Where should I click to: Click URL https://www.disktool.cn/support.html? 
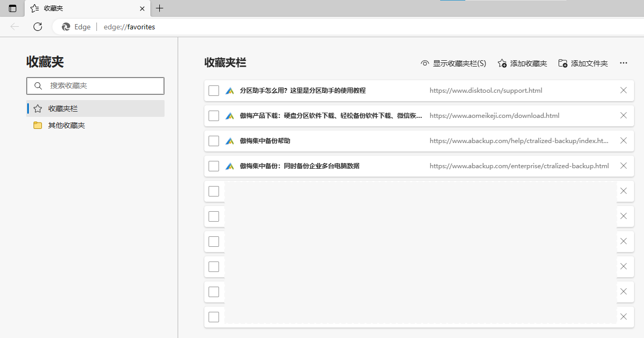pos(486,91)
